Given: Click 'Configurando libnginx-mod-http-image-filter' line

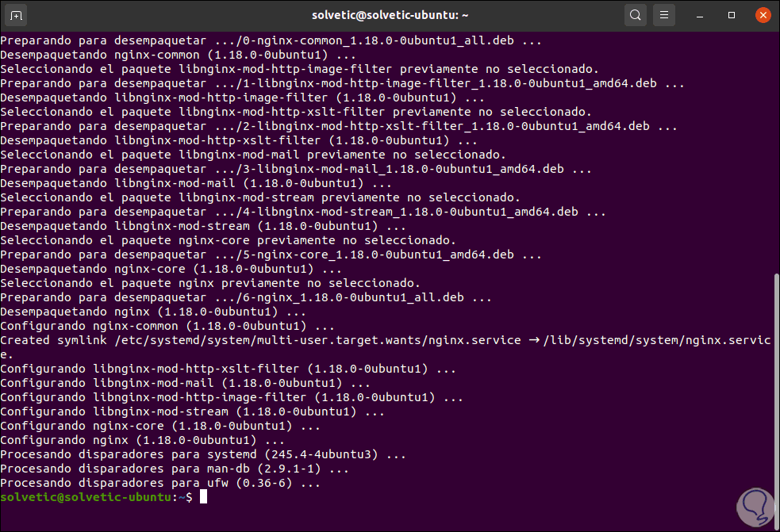Looking at the screenshot, I should [x=232, y=397].
